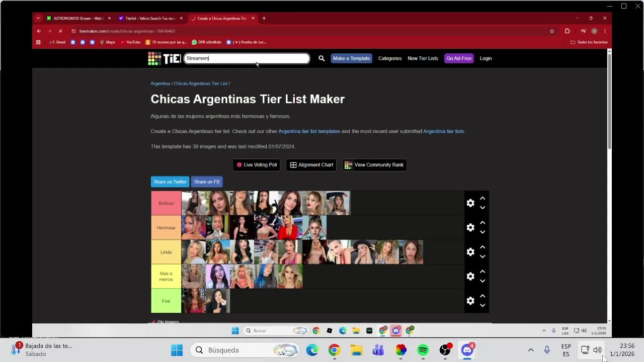Move Belleza row up with arrow
The height and width of the screenshot is (362, 644).
pyautogui.click(x=482, y=198)
